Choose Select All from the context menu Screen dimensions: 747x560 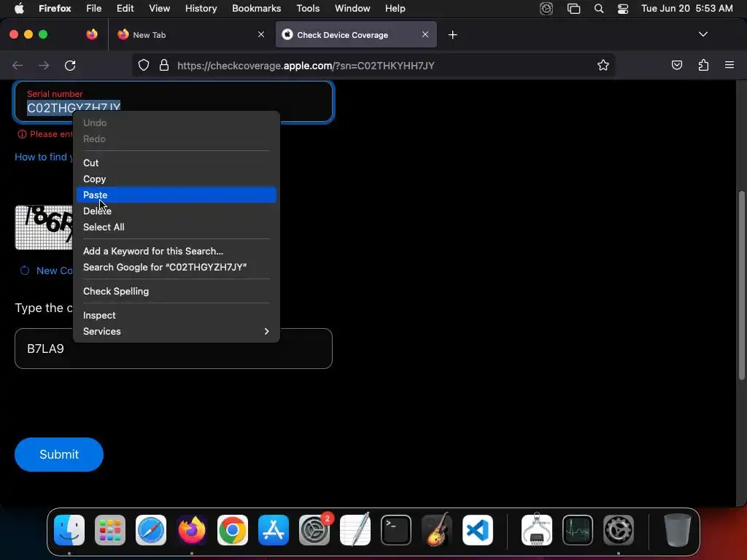click(177, 227)
